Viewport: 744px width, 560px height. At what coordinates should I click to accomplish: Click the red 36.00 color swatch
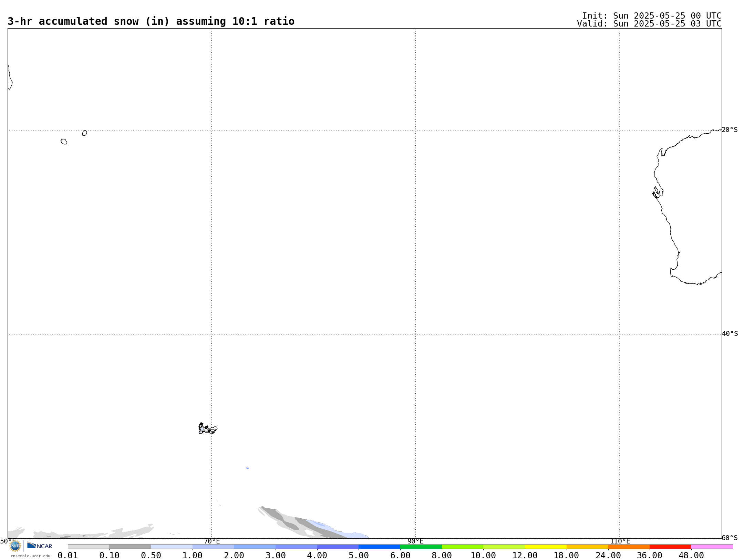tap(670, 547)
